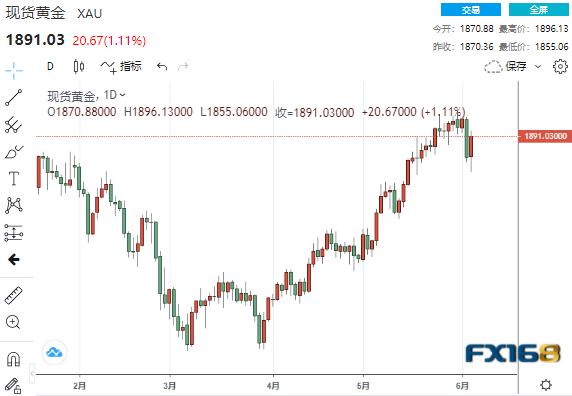Viewport: 572px width, 396px height.
Task: Undo the last chart action
Action: coord(162,66)
